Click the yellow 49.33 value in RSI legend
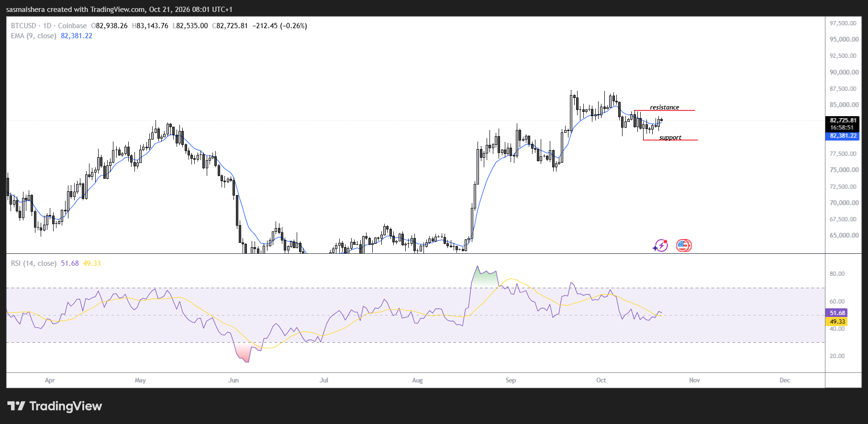 (x=92, y=263)
